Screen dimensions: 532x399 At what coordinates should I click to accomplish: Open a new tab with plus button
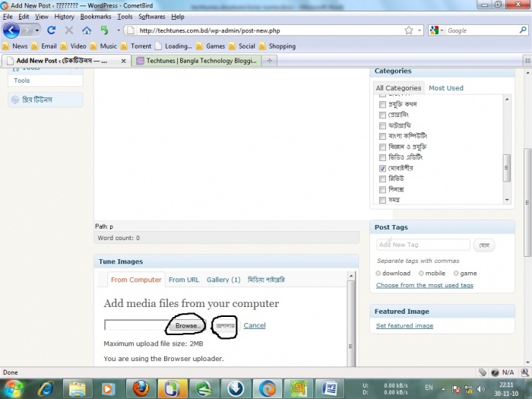[269, 61]
